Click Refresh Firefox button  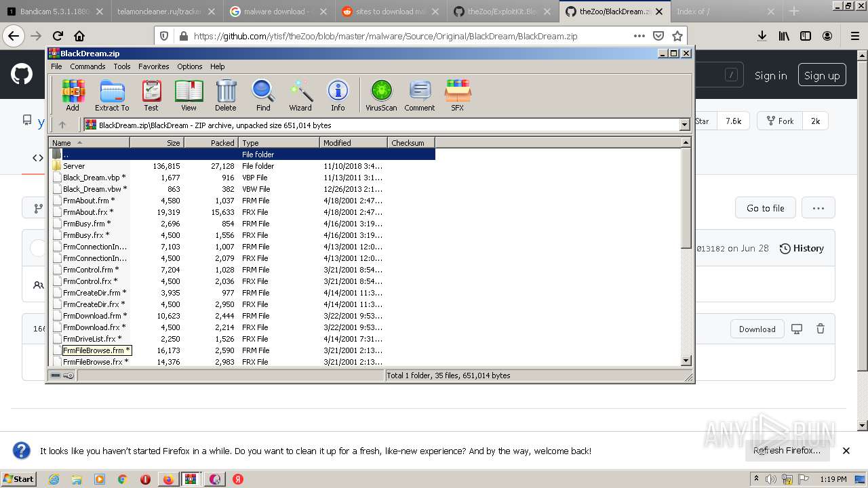click(787, 451)
